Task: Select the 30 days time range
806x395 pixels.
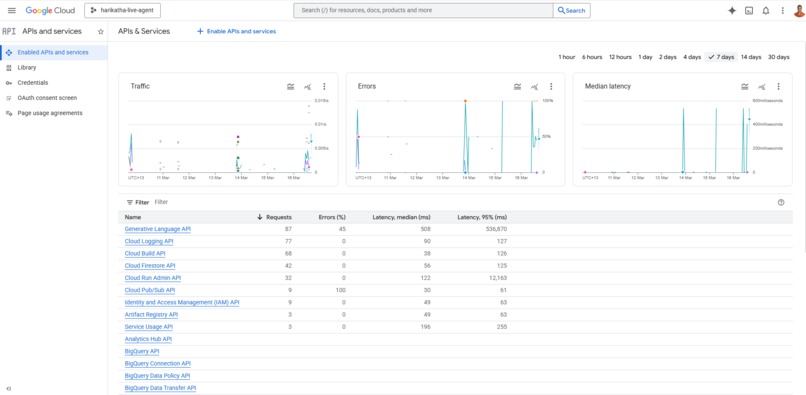Action: [x=778, y=57]
